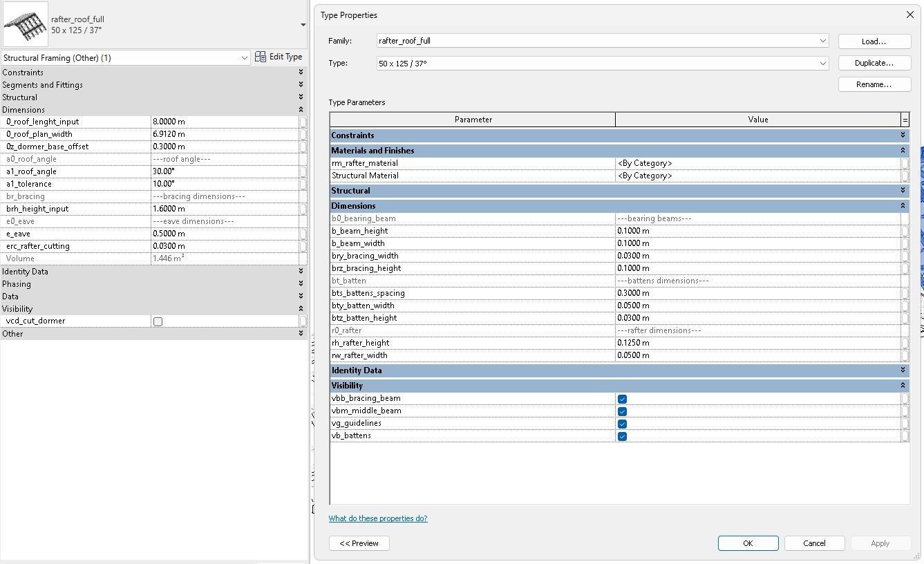Screen dimensions: 924x564
Task: Click the Rename... button
Action: tap(874, 84)
